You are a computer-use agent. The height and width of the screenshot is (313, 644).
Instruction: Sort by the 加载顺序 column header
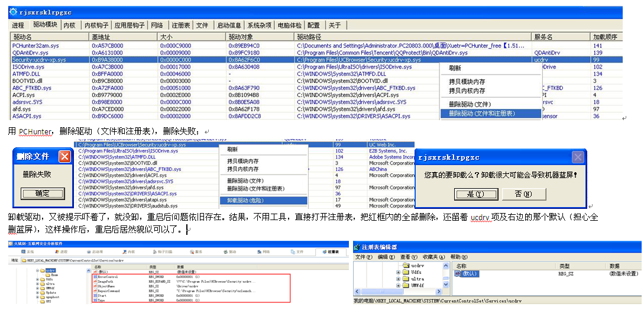click(x=606, y=37)
